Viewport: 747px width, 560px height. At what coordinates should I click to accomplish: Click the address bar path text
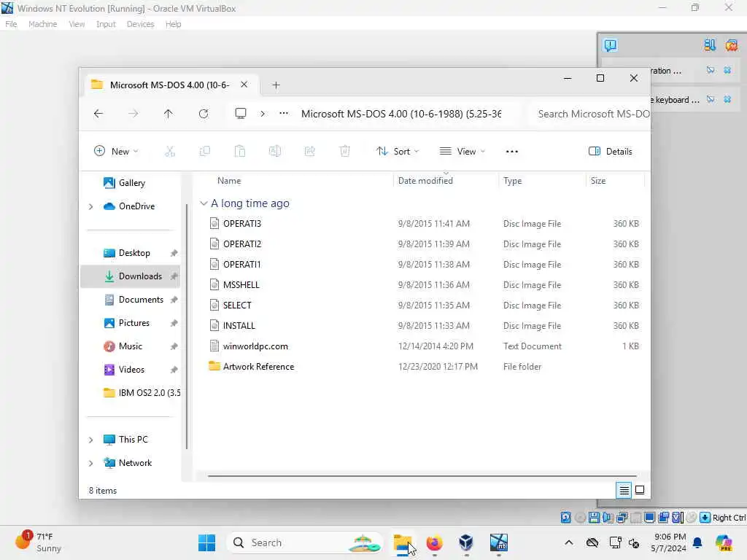(x=401, y=114)
